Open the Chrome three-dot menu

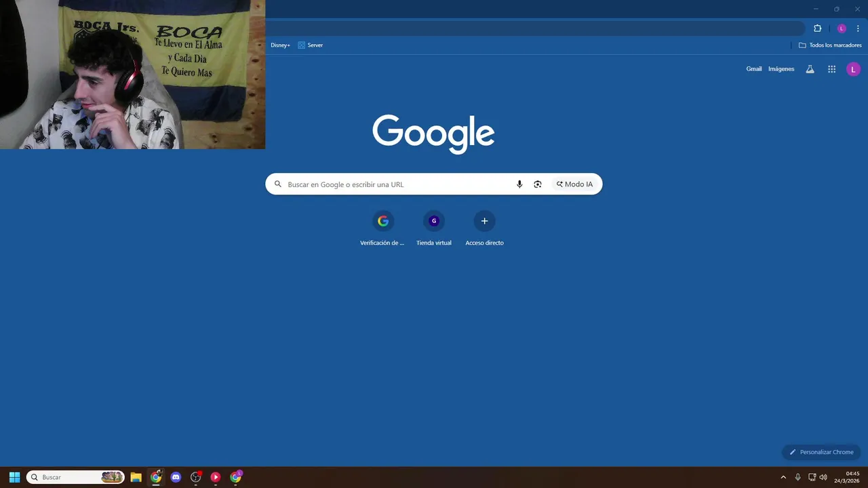(858, 28)
